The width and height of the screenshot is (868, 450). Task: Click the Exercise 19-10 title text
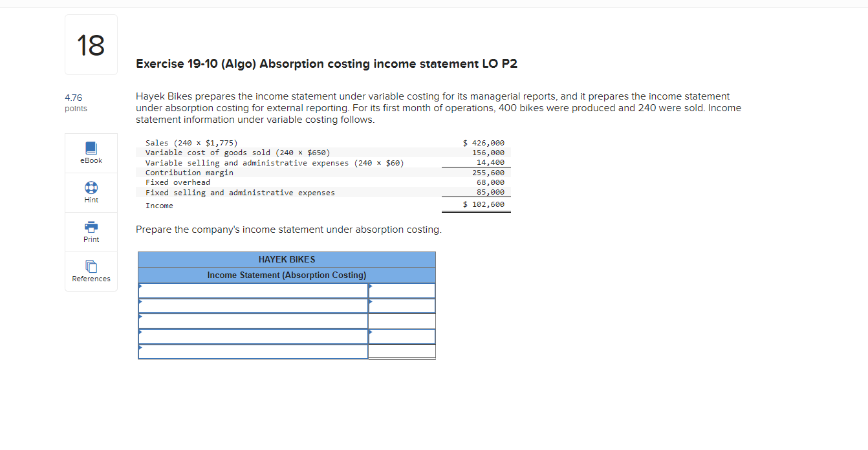click(x=327, y=64)
